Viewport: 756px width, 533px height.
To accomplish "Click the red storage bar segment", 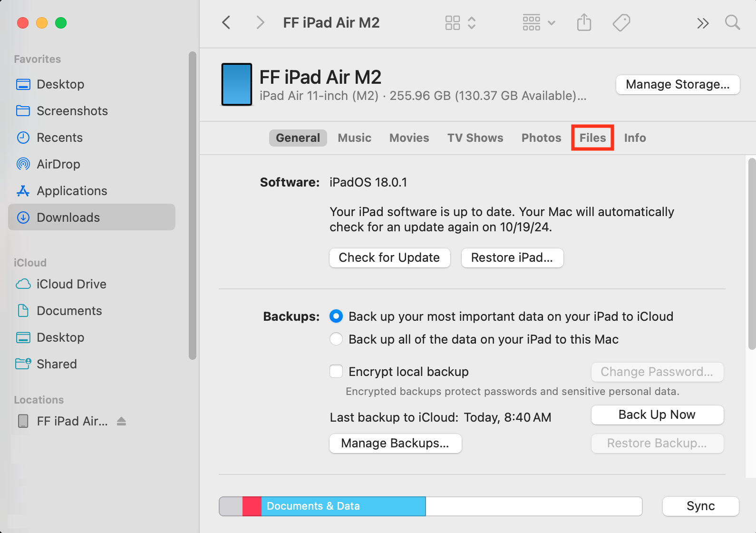I will (252, 506).
